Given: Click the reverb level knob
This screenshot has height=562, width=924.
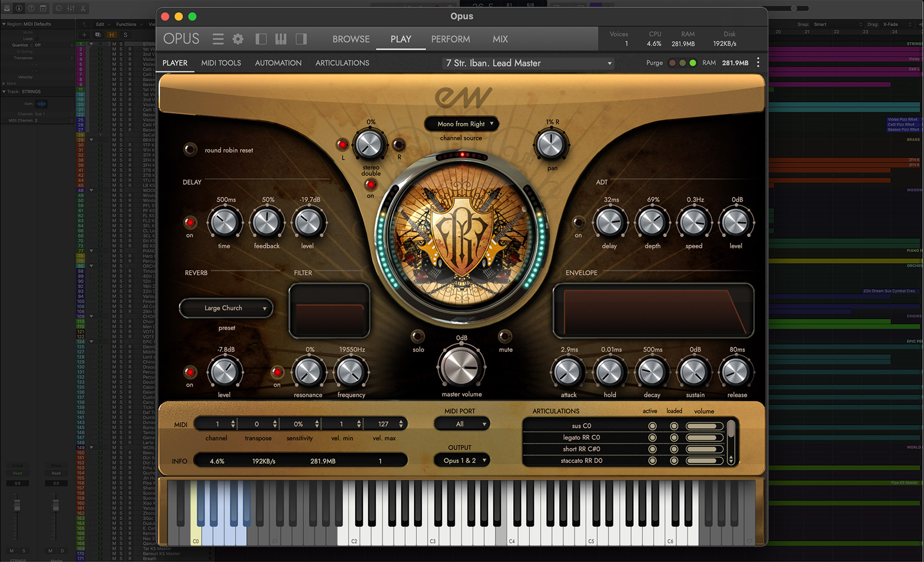Looking at the screenshot, I should coord(225,372).
